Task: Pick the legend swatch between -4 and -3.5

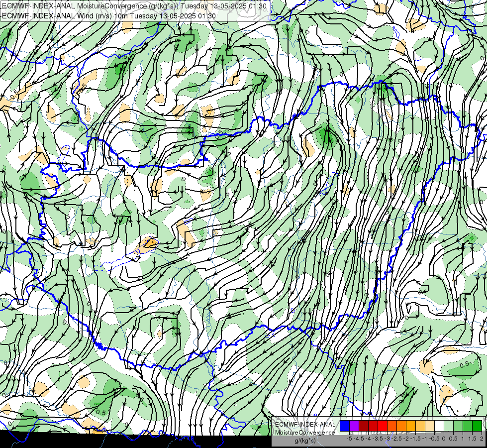Action: (x=373, y=426)
